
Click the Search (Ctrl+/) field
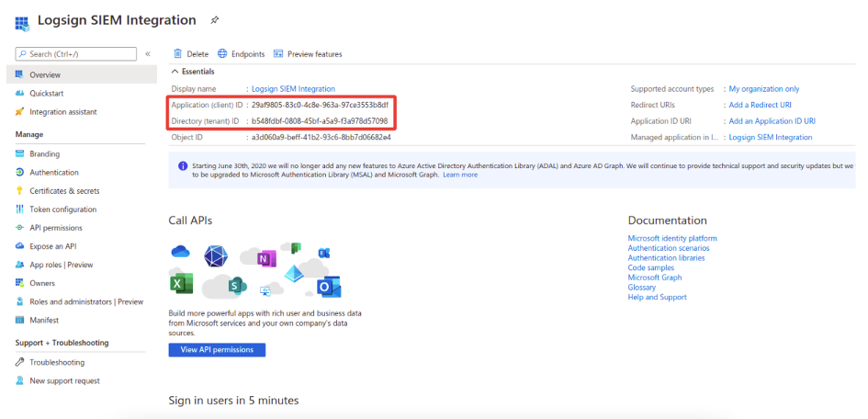coord(75,53)
